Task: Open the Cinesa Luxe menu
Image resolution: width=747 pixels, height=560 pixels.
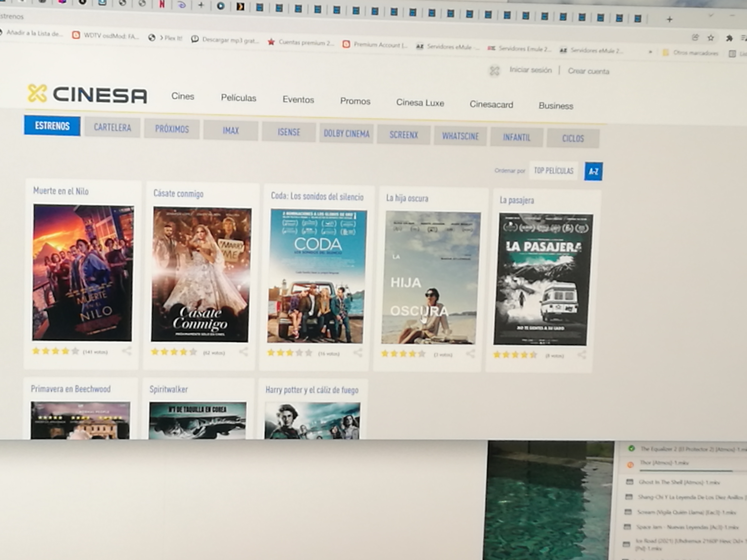Action: [x=420, y=103]
